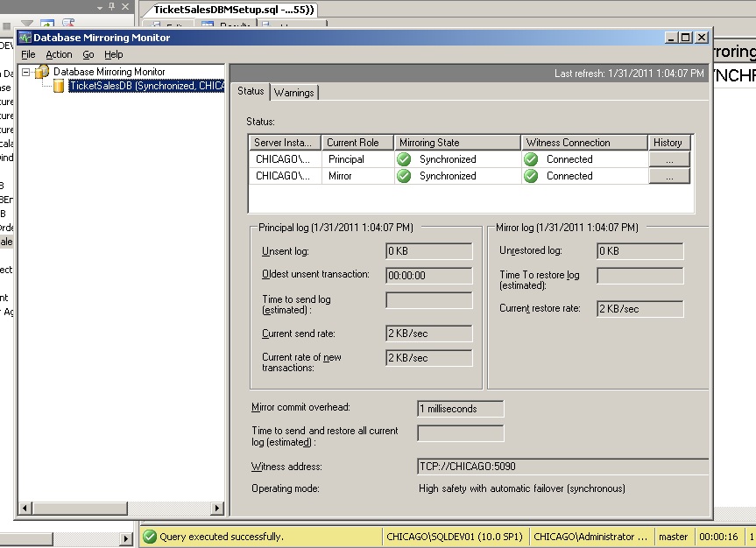Click the tree pane's left scroll arrow
Image resolution: width=756 pixels, height=548 pixels.
tap(25, 508)
